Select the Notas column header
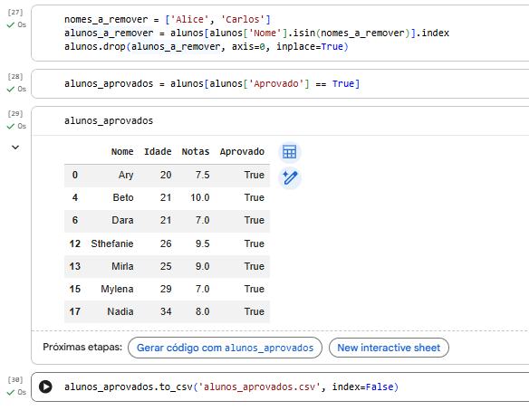The width and height of the screenshot is (529, 420). tap(196, 152)
